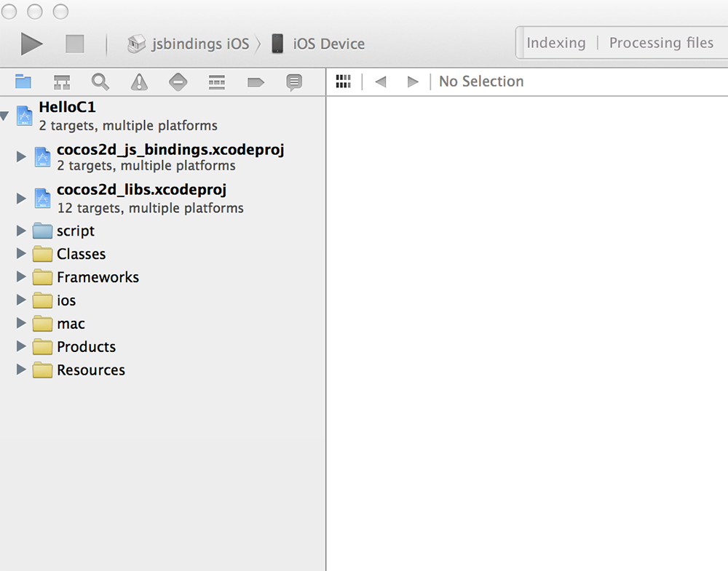Open the Report navigator speech-bubble icon
The height and width of the screenshot is (571, 728).
tap(294, 83)
